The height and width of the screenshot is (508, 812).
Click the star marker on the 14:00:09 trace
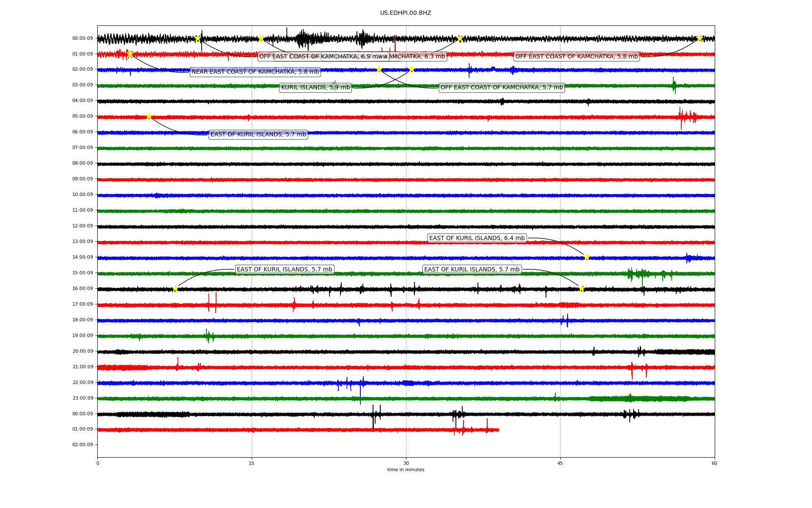(587, 257)
